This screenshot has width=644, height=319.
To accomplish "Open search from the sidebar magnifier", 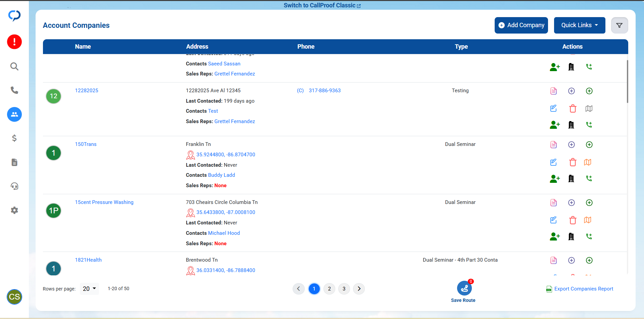I will [14, 66].
